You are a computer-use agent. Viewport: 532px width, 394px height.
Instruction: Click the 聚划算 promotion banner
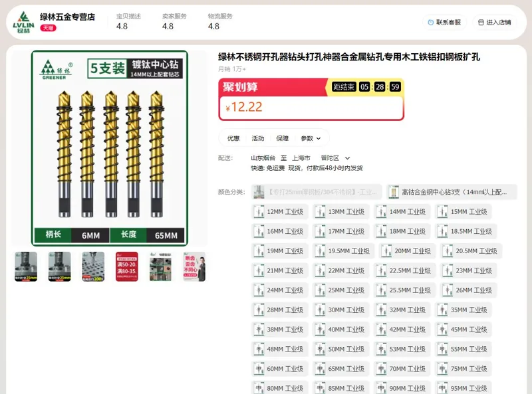click(311, 100)
